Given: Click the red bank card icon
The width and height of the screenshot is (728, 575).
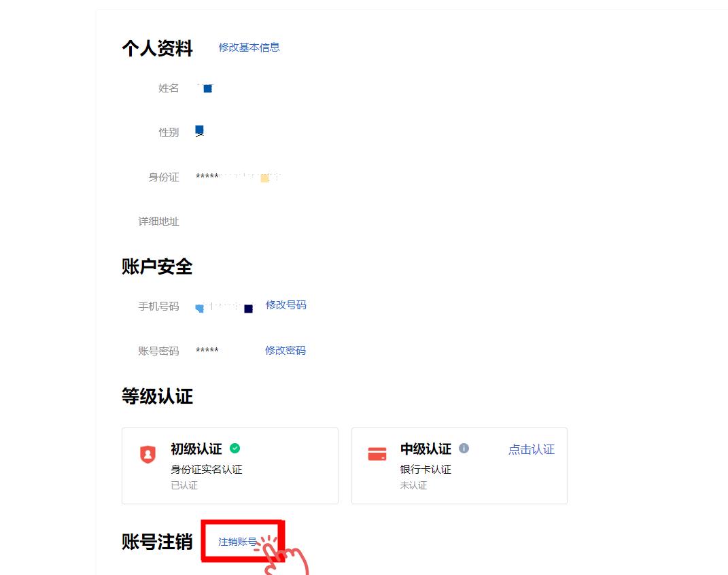Looking at the screenshot, I should coord(377,454).
